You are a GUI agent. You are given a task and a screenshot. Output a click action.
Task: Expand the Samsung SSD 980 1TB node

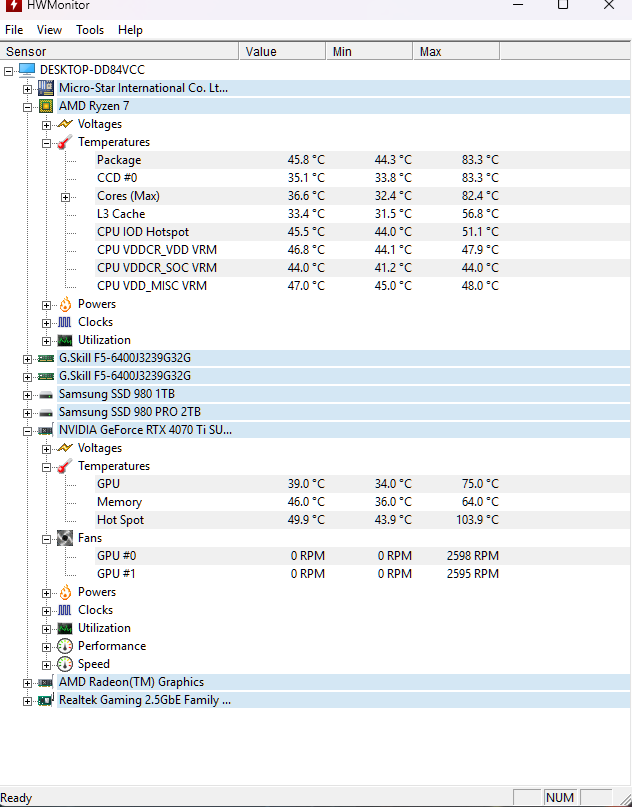coord(27,395)
